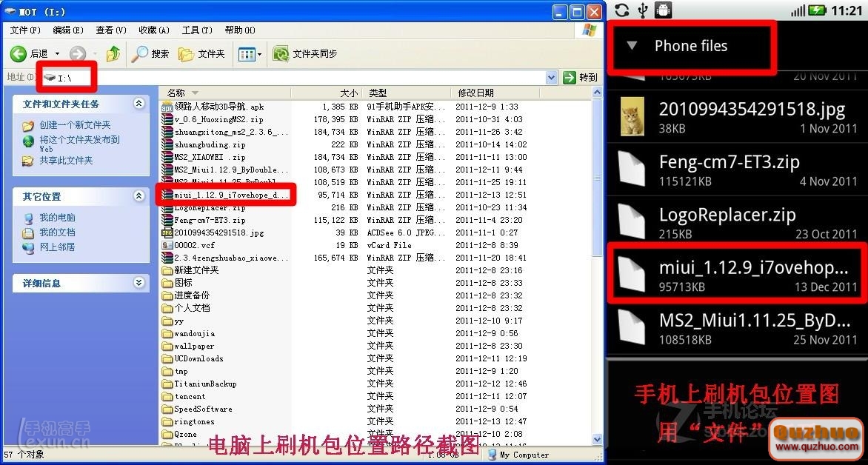Screen dimensions: 868x465
Task: Sort by Date Modified (修改日期) column header
Action: pyautogui.click(x=494, y=93)
